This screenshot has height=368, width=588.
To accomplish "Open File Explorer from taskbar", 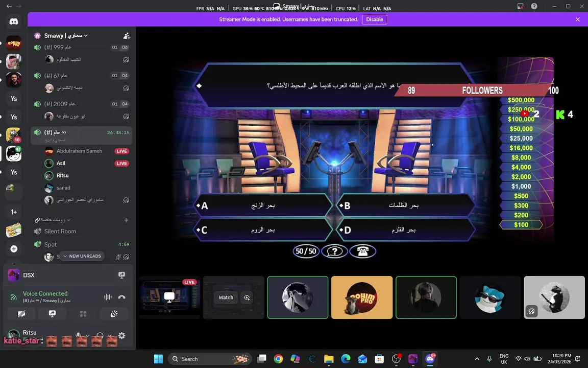I will (329, 359).
